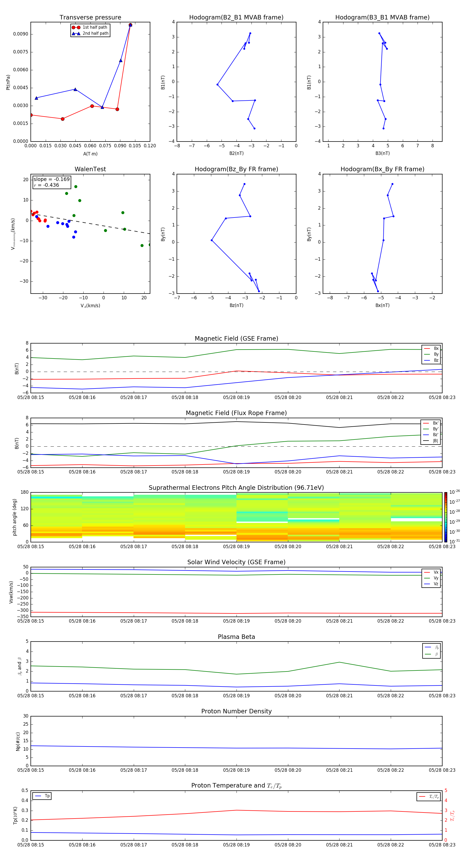Click the 0.0090 tick on transverse pressure plot
The image size is (473, 868).
(x=20, y=34)
